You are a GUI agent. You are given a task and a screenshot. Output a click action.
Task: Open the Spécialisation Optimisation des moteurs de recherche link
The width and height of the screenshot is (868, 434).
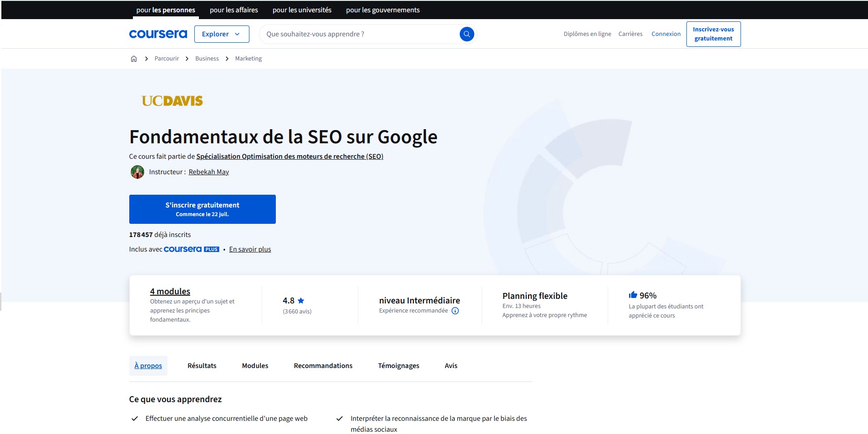[x=289, y=156]
